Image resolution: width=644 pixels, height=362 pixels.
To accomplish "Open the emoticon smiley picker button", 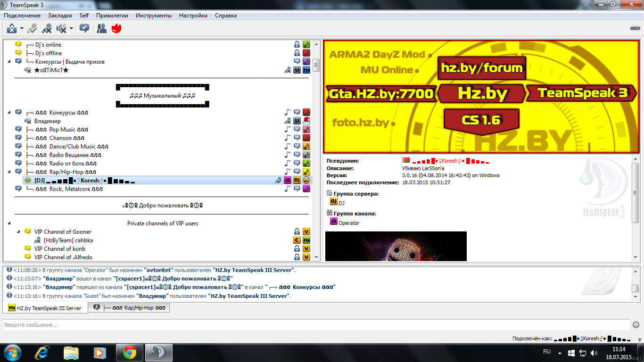I will (x=636, y=325).
